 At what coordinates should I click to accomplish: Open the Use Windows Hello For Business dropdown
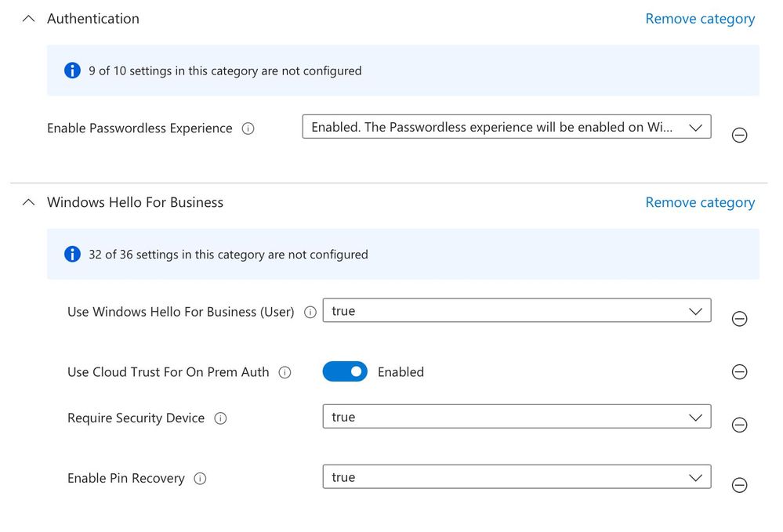tap(517, 311)
